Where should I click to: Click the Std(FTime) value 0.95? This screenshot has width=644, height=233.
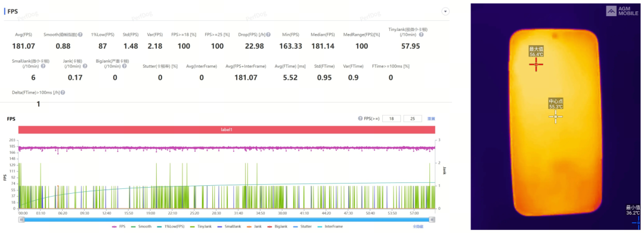coord(324,77)
